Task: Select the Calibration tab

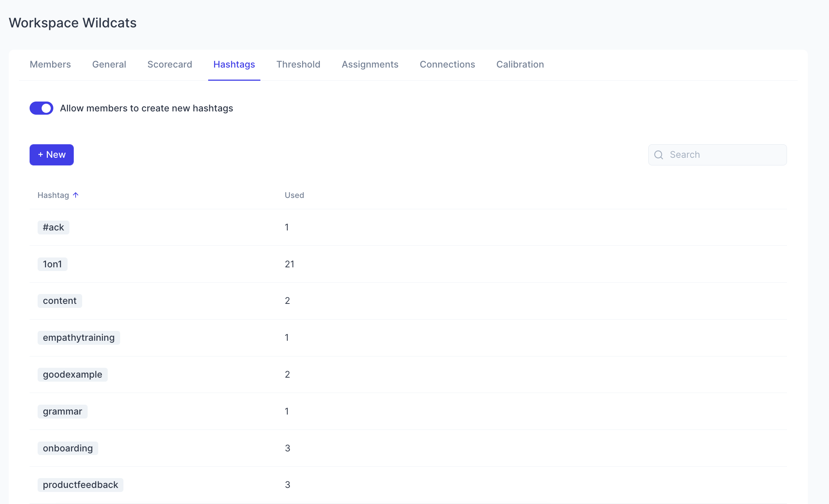Action: (x=520, y=64)
